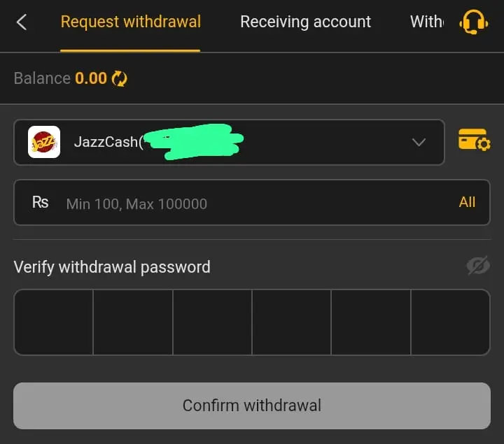
Task: Select the second password digit box
Action: pos(133,322)
